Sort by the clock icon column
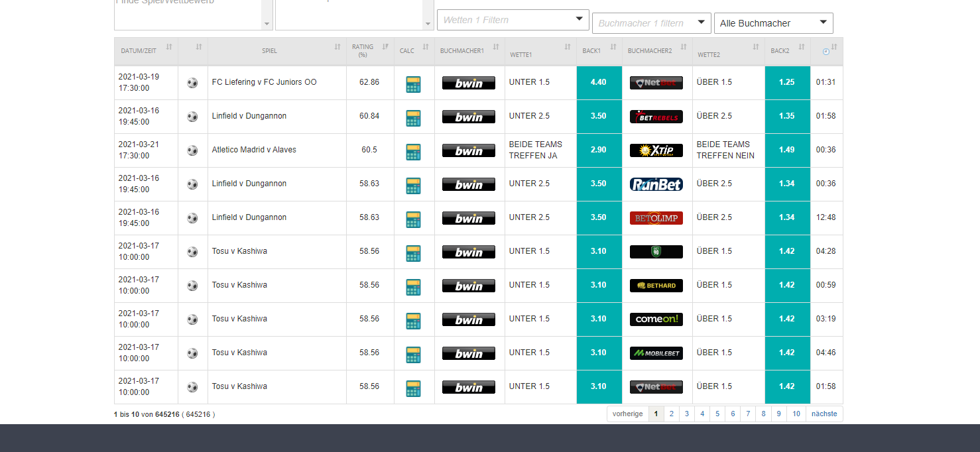Screen dimensions: 980x452 826,51
